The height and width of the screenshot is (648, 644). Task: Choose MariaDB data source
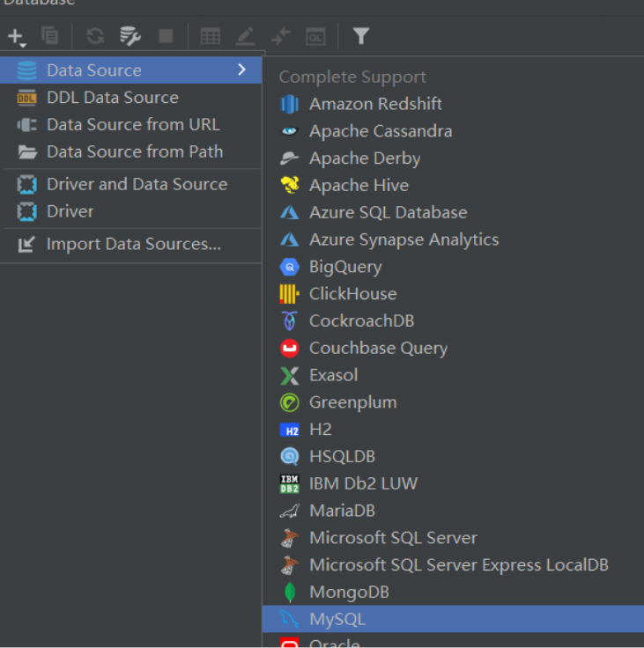(x=453, y=511)
